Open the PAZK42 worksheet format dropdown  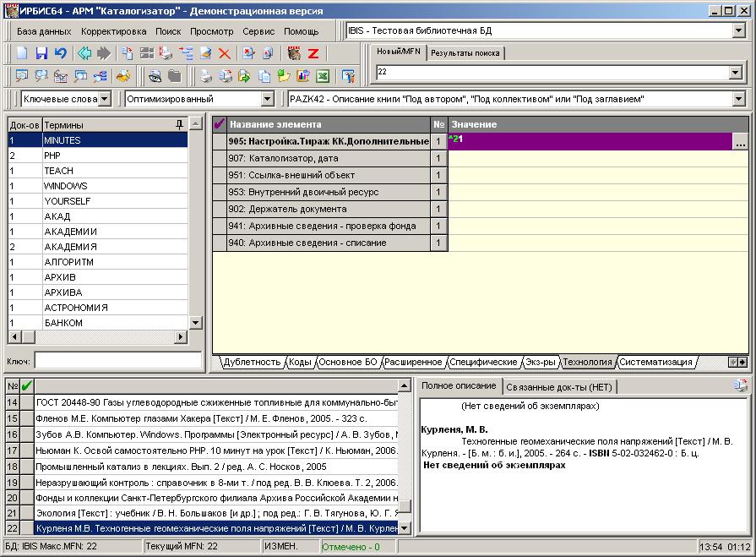coord(738,99)
